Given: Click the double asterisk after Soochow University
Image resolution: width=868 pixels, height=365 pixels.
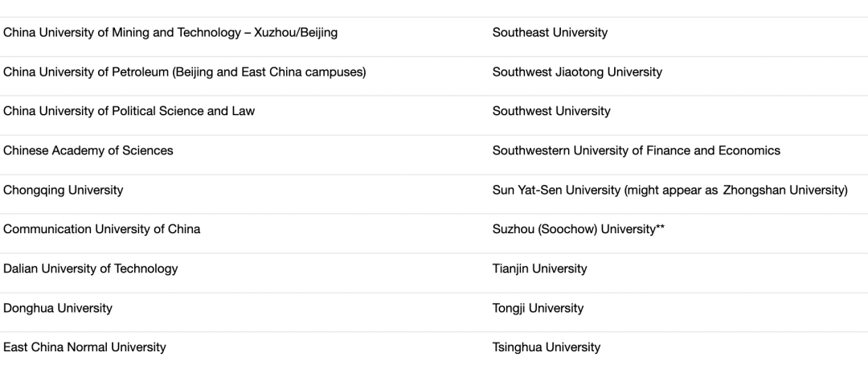Looking at the screenshot, I should [x=661, y=227].
